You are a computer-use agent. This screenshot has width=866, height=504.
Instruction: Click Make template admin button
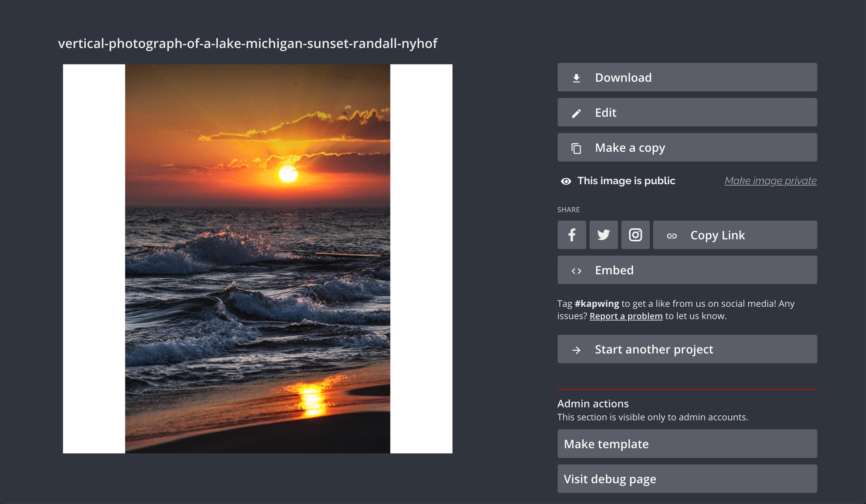click(687, 444)
